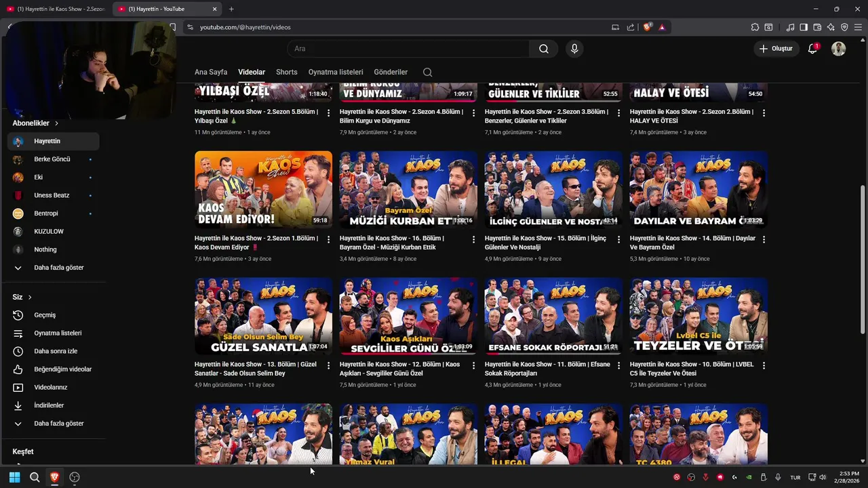Open the browser hamburger menu

click(858, 27)
